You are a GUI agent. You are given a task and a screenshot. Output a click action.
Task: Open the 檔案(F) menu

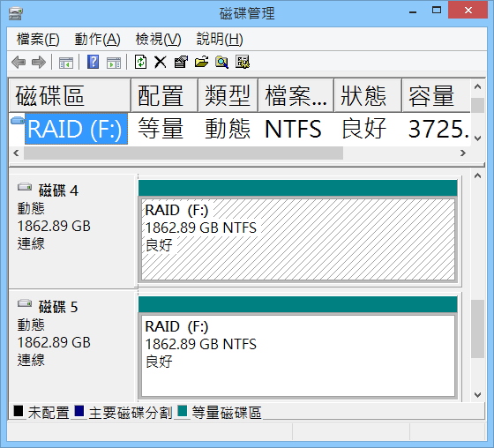click(x=38, y=40)
